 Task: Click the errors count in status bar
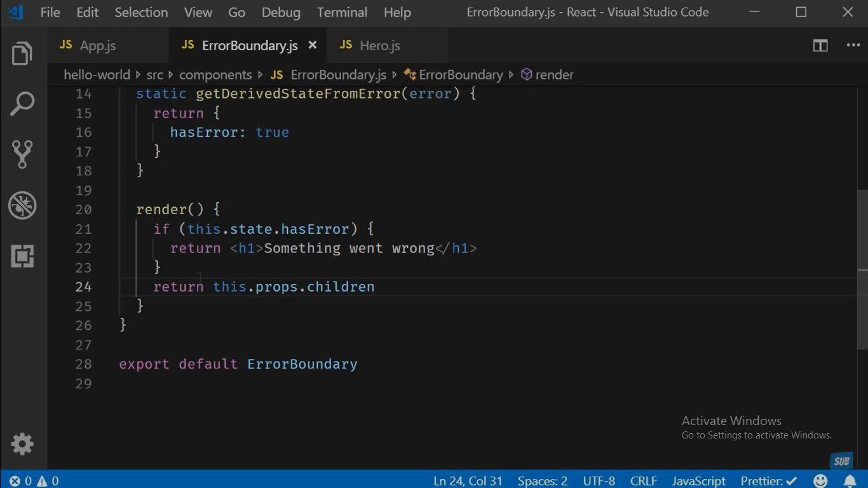tap(20, 481)
